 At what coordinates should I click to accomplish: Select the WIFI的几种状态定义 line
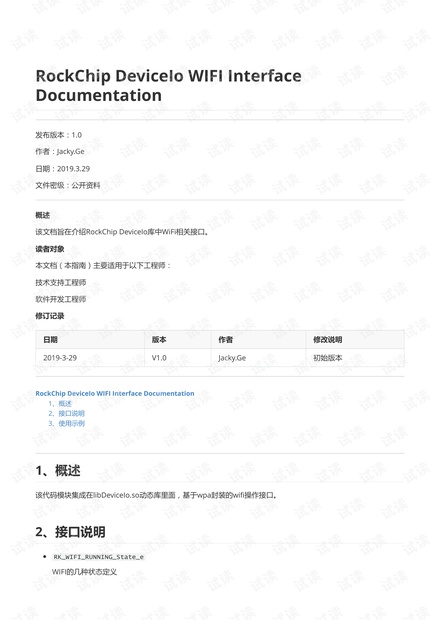pyautogui.click(x=84, y=572)
